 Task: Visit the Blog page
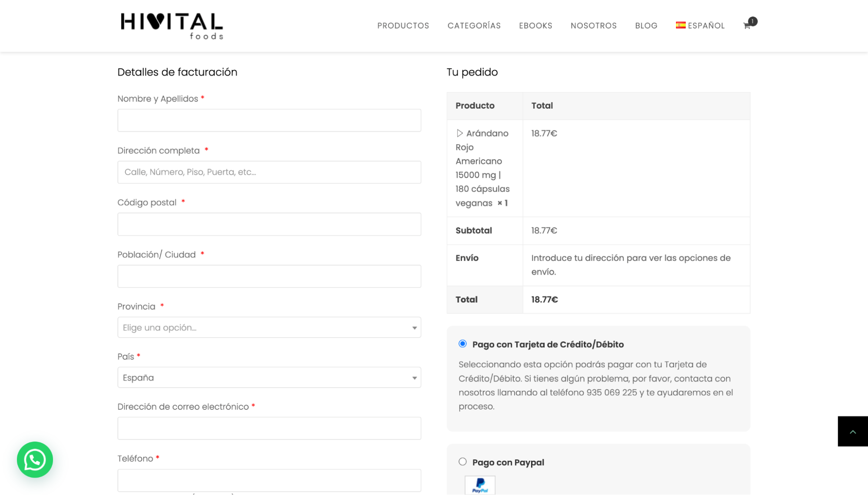646,26
